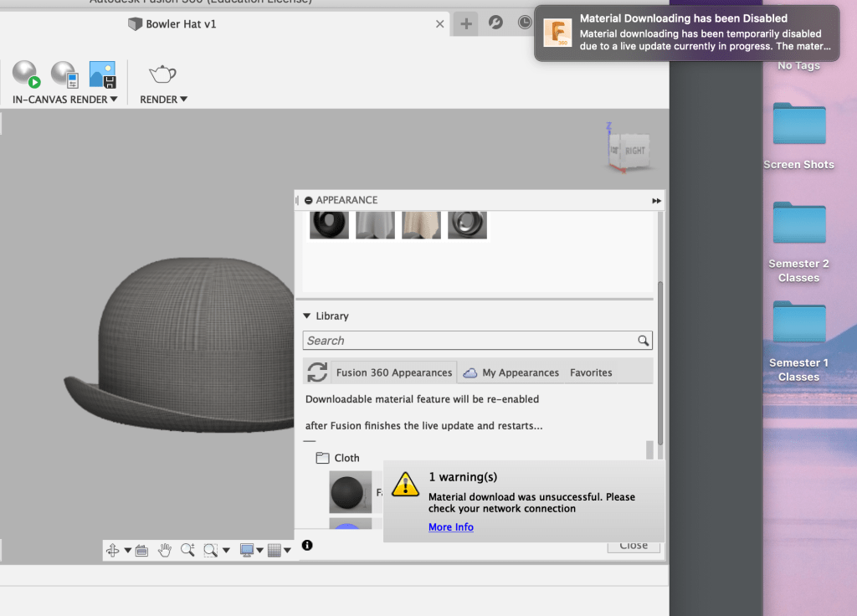Collapse the Library section triangle
The width and height of the screenshot is (857, 616).
click(307, 316)
